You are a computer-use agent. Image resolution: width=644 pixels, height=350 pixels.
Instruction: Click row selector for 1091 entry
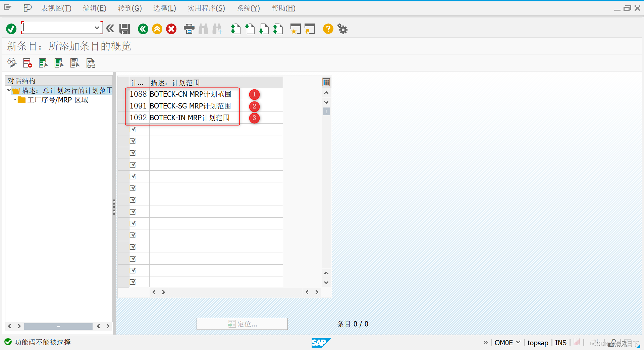coord(123,106)
